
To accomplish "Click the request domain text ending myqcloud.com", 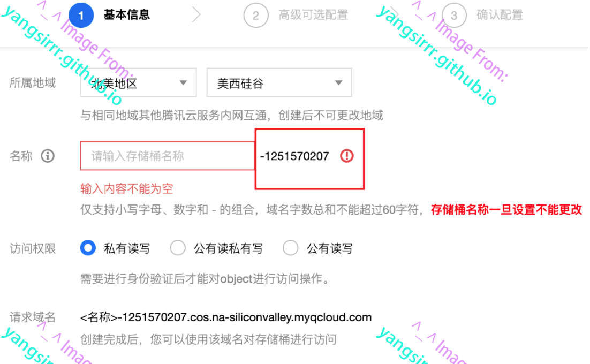I will (226, 317).
